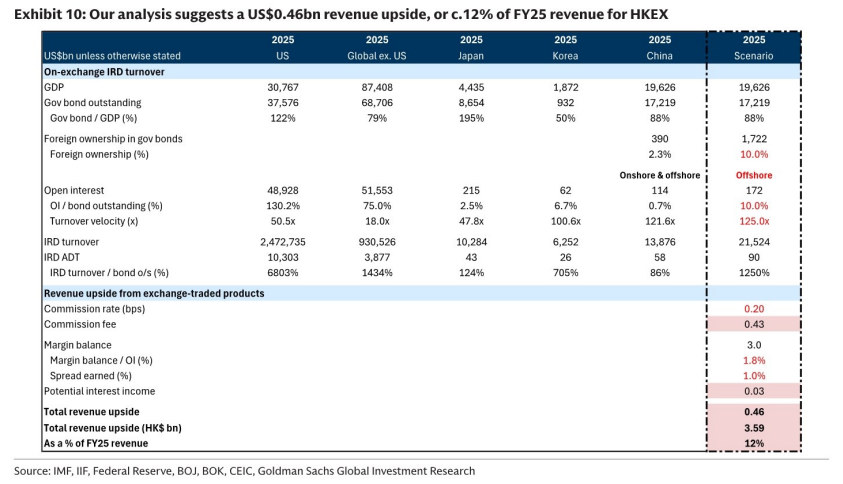Select the "As a % of FY25 revenue" 12%
This screenshot has width=843, height=484.
pyautogui.click(x=754, y=444)
